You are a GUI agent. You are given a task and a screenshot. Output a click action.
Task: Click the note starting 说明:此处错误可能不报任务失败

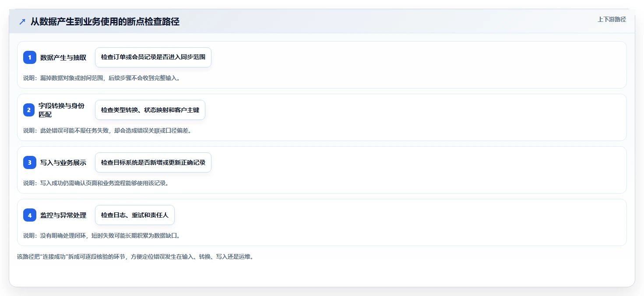point(107,130)
